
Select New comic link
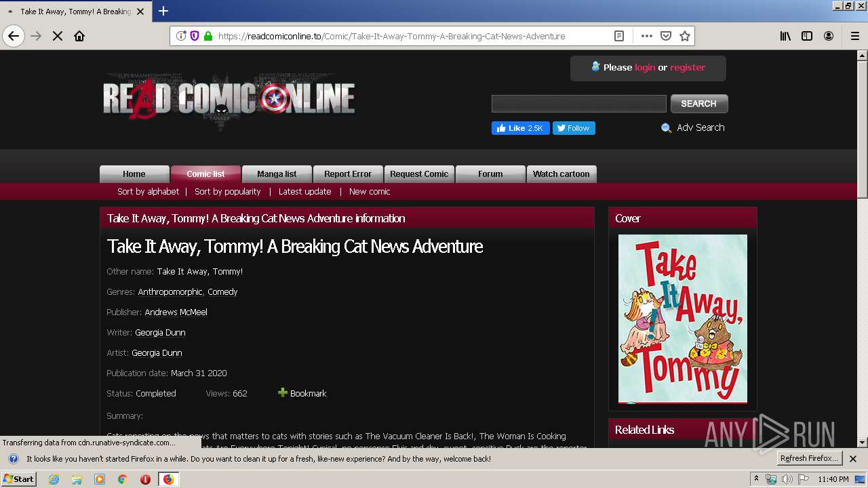pyautogui.click(x=370, y=192)
